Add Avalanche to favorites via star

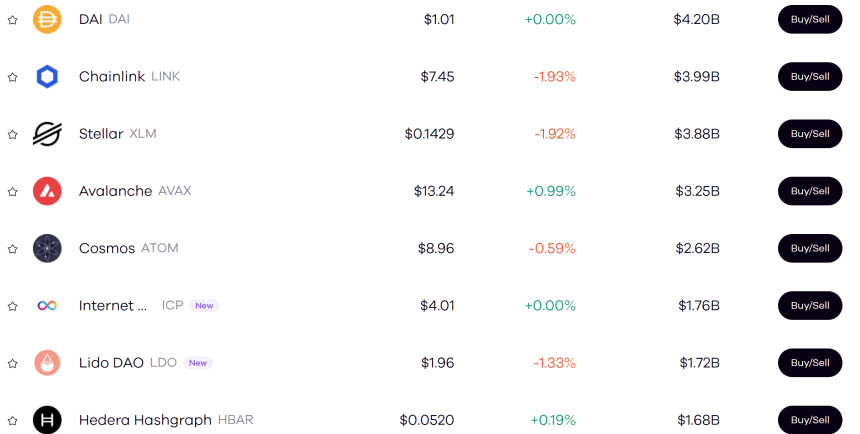click(13, 191)
